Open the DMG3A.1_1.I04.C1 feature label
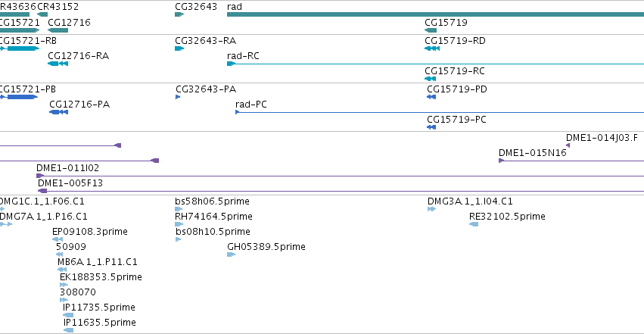 coord(470,201)
